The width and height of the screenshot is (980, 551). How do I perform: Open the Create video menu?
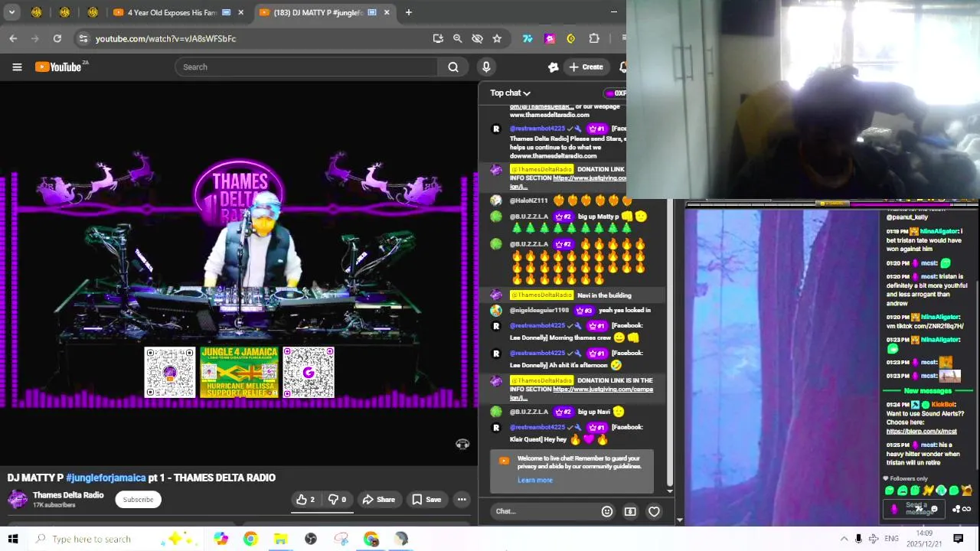coord(586,67)
